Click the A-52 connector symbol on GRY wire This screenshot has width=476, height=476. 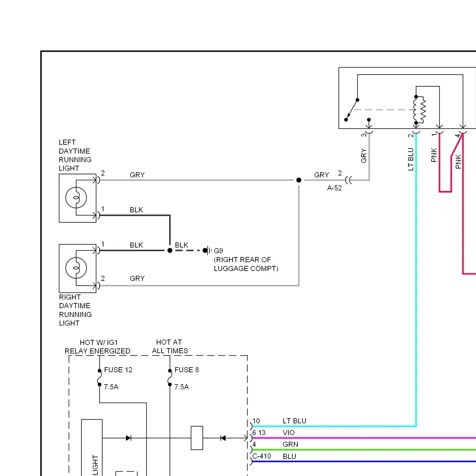[348, 180]
